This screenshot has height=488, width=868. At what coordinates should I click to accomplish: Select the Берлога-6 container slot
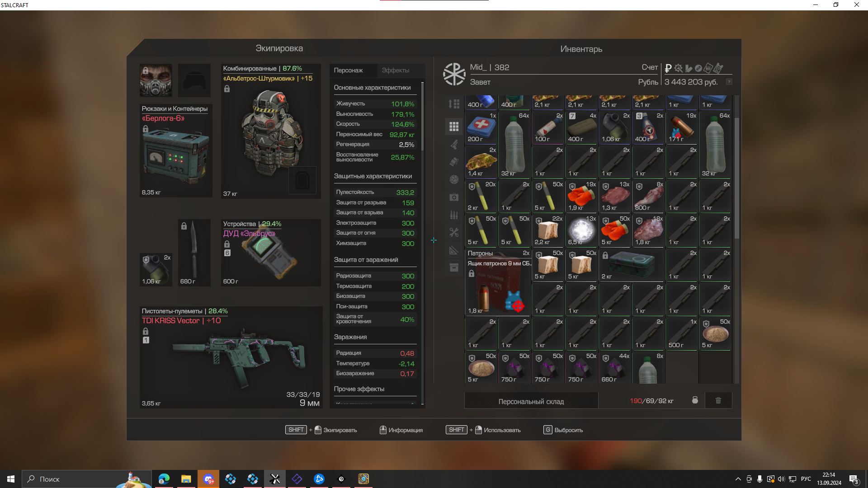pos(176,150)
